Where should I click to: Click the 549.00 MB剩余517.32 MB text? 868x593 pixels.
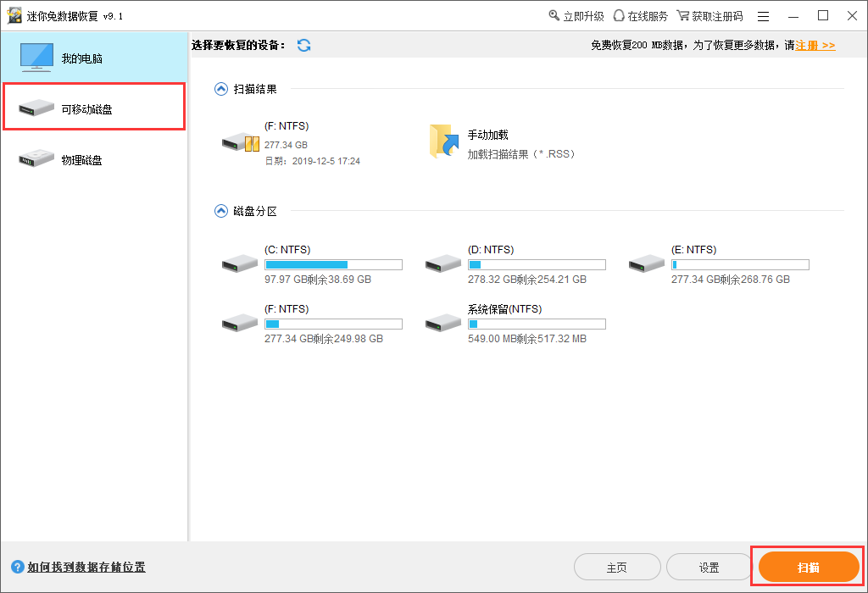pos(527,339)
